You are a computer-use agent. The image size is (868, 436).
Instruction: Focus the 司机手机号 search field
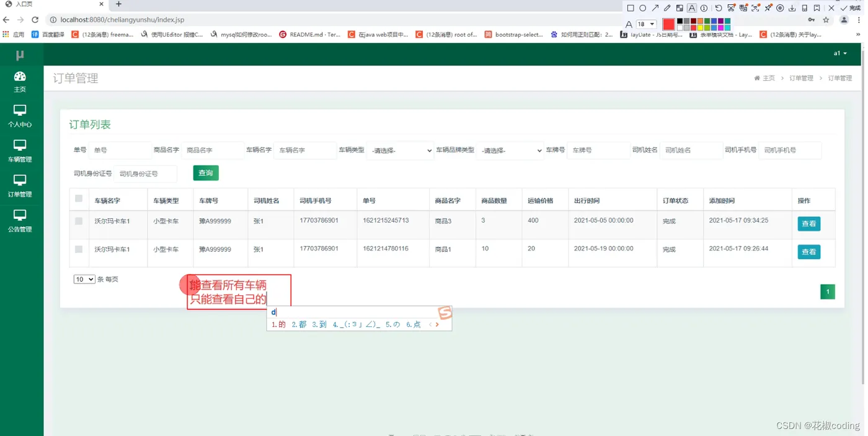coord(790,150)
